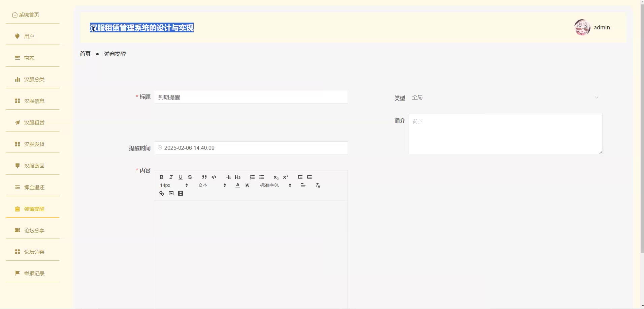Go to the 用户 menu item

coord(32,36)
